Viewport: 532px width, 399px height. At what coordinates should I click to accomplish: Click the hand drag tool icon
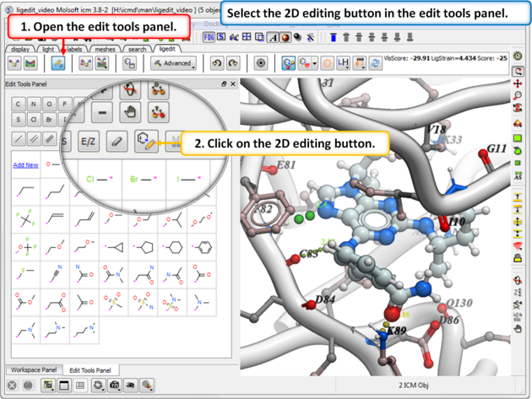[x=130, y=111]
